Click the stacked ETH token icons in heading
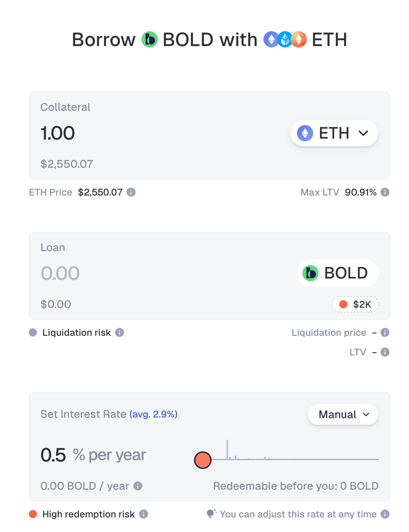The height and width of the screenshot is (532, 409). [x=285, y=40]
